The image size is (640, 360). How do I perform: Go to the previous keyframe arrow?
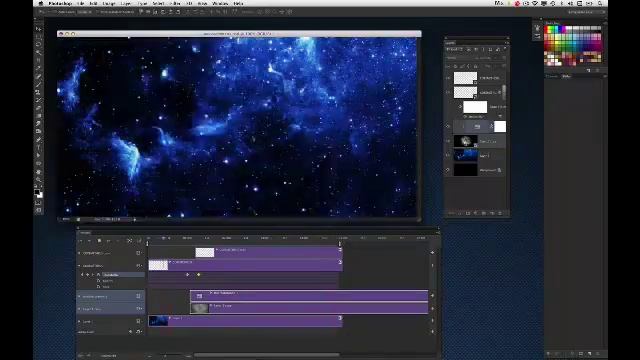click(82, 275)
